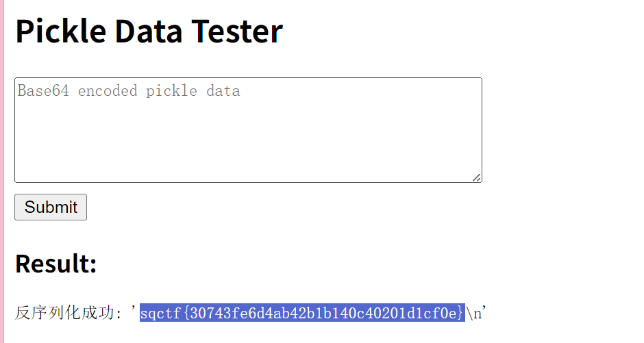Click inside the pickle data textarea
Image resolution: width=644 pixels, height=343 pixels.
click(248, 130)
